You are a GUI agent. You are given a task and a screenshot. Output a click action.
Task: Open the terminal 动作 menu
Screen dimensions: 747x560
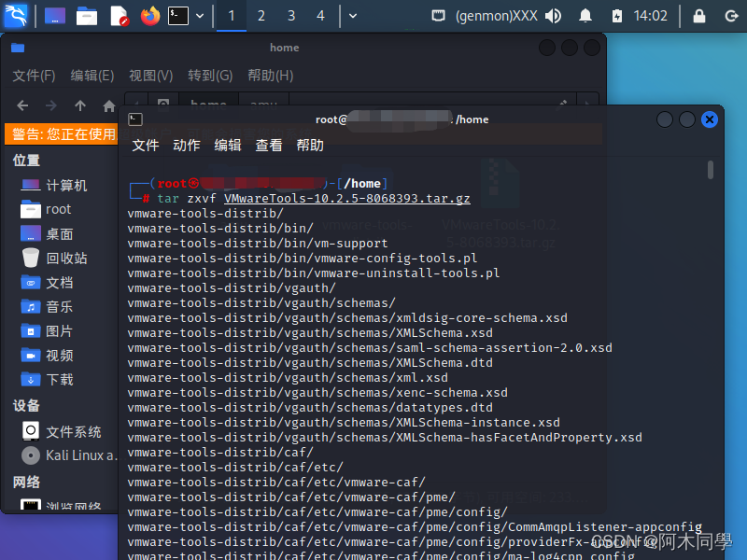click(x=186, y=145)
